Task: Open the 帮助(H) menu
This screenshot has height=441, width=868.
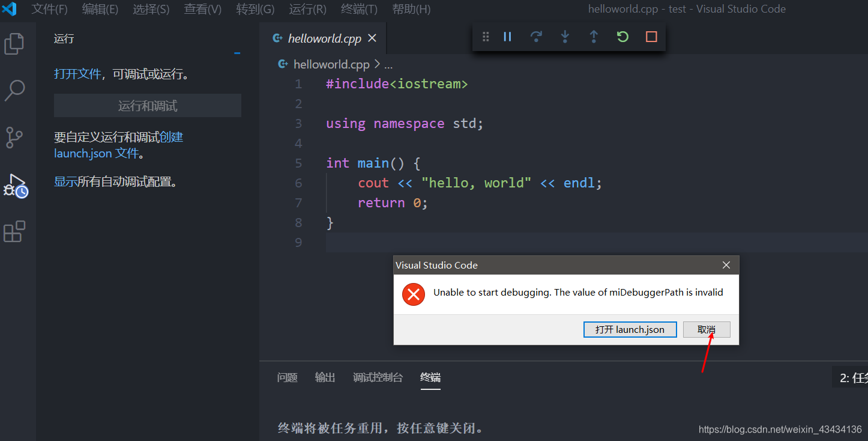Action: pos(411,9)
